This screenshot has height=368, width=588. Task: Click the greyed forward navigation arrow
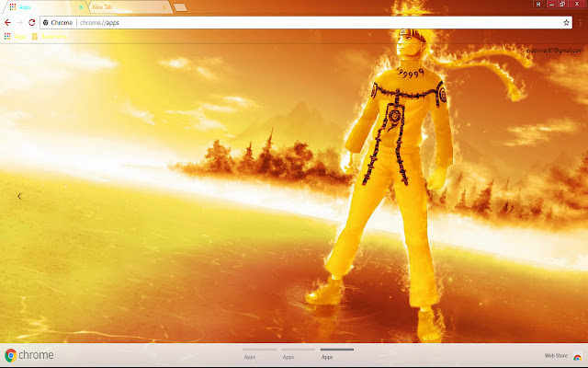(x=19, y=22)
